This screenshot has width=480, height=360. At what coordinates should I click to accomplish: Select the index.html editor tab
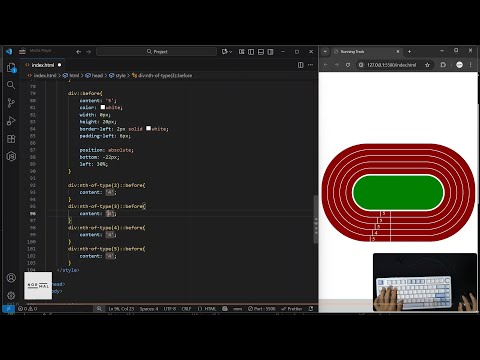tap(43, 65)
